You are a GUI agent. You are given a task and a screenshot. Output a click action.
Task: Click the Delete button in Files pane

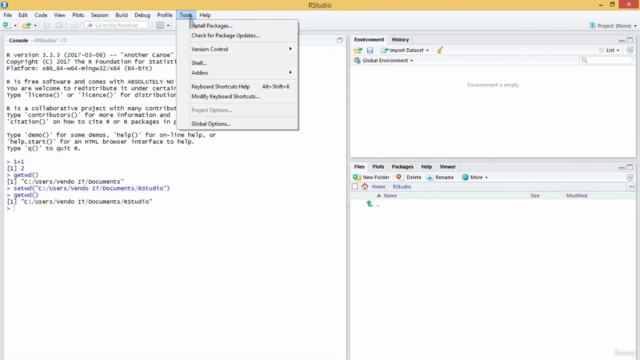[409, 178]
